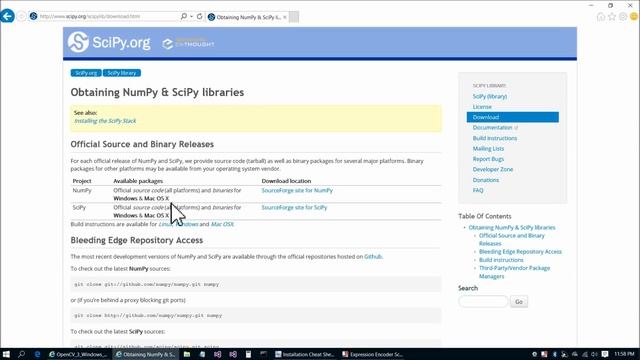
Task: Jump to Third-Party/Vendor Package Managers in contents
Action: pos(514,272)
